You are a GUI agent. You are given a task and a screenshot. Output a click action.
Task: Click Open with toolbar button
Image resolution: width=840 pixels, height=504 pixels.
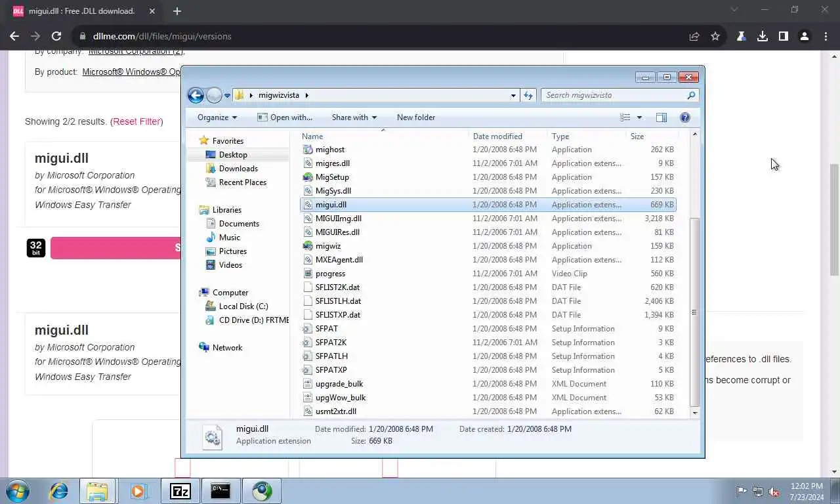(285, 117)
